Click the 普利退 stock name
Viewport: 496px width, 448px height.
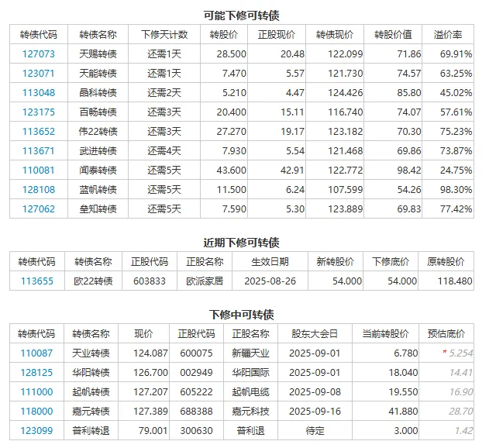(x=251, y=431)
